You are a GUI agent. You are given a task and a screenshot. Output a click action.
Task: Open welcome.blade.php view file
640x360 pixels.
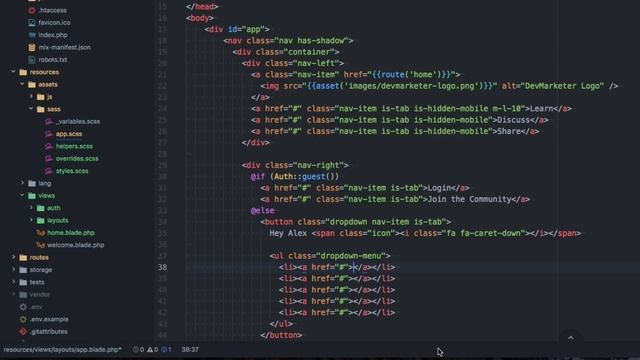[76, 245]
